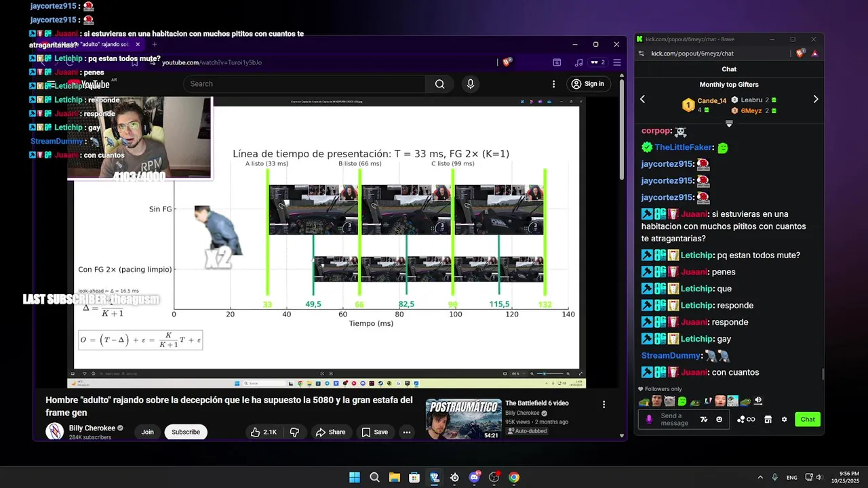
Task: Click username StreamDummy in Kick chat
Action: tap(671, 356)
